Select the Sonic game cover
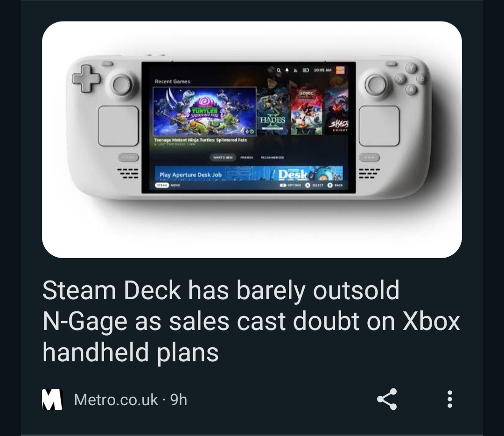Screen dimensions: 504x436 [306, 111]
